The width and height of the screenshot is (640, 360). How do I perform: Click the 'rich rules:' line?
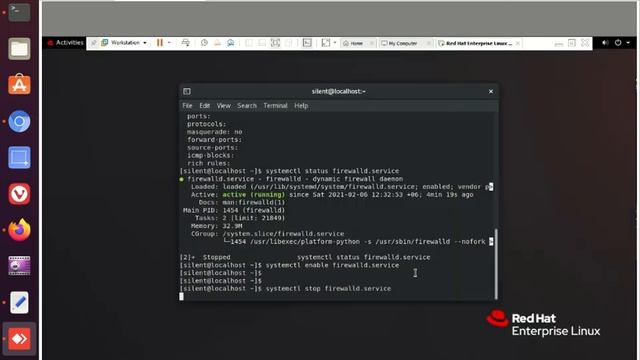(x=209, y=163)
